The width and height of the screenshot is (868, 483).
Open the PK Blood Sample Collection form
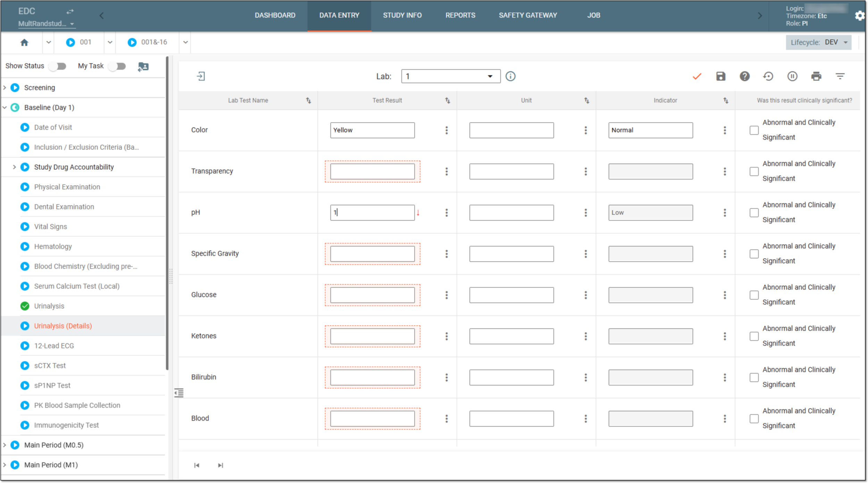77,406
